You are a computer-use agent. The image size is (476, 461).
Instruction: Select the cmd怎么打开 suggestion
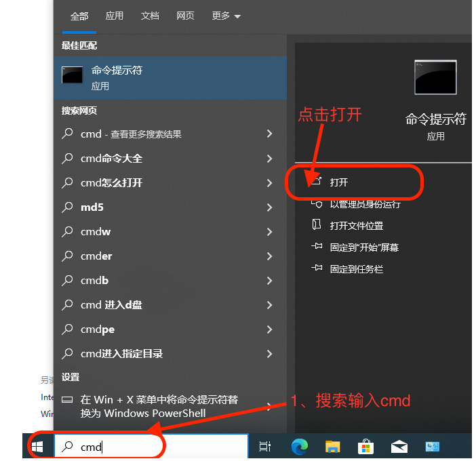pos(170,182)
